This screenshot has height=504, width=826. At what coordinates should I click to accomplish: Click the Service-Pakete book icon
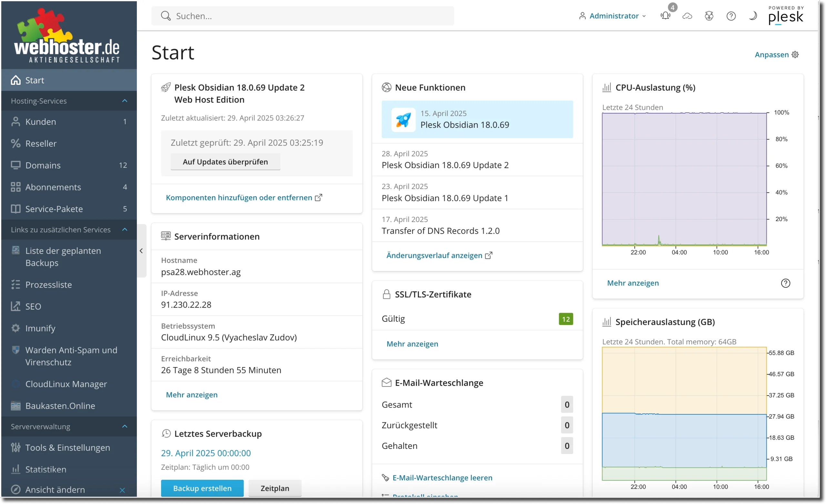click(15, 208)
